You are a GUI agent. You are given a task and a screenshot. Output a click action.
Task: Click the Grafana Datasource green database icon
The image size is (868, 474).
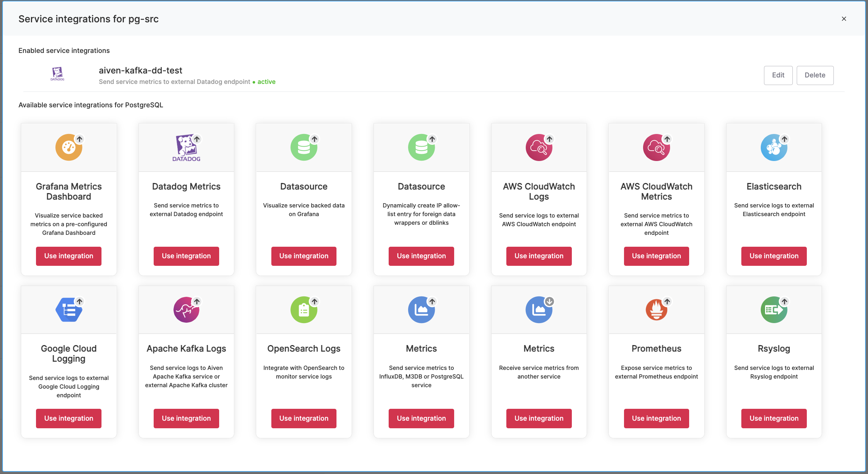click(304, 147)
